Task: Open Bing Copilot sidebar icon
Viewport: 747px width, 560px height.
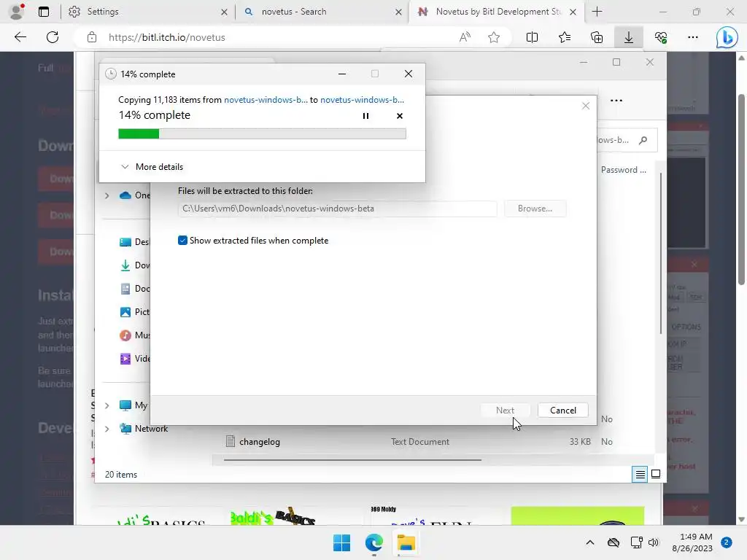Action: [x=727, y=37]
